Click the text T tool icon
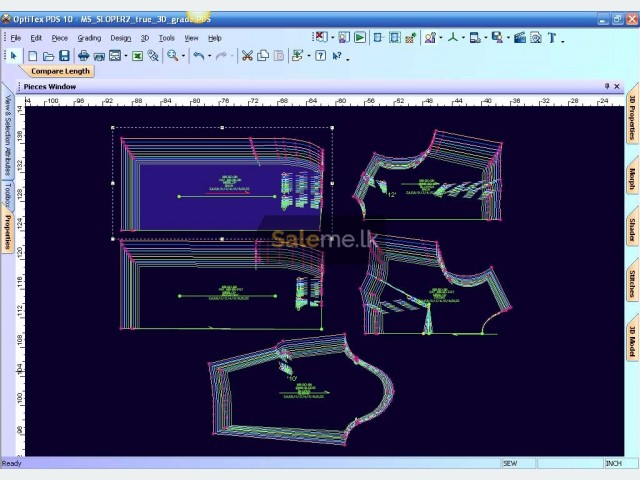 (552, 38)
